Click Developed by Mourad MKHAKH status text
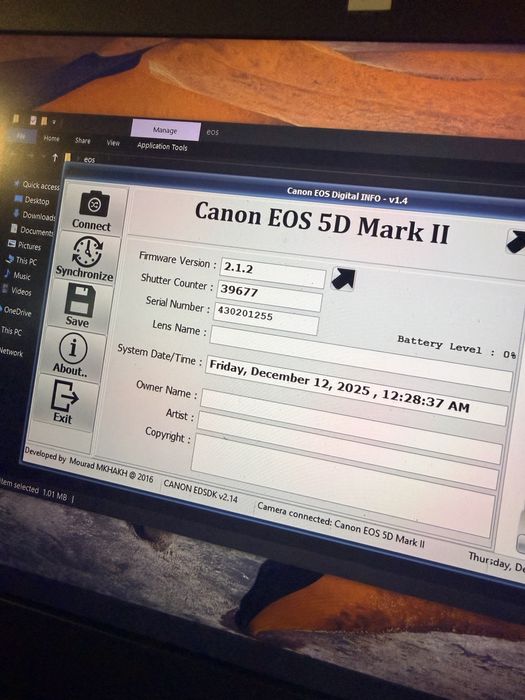Viewport: 525px width, 700px height. point(88,464)
